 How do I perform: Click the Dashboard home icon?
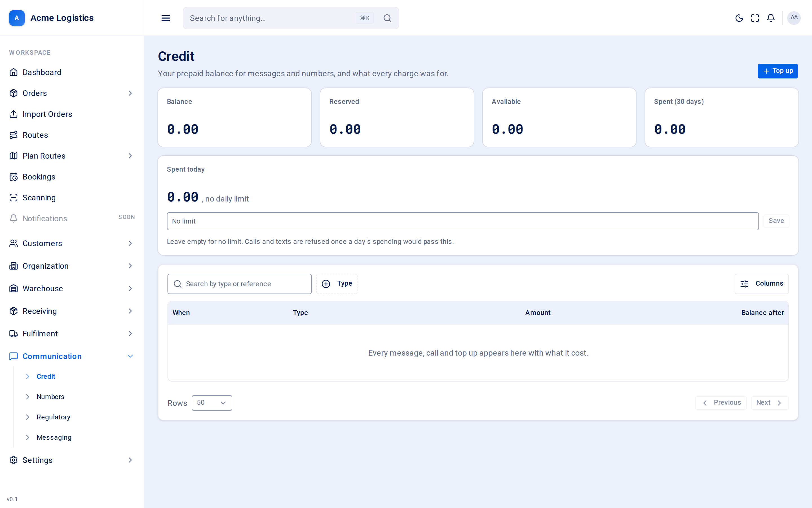click(x=14, y=72)
